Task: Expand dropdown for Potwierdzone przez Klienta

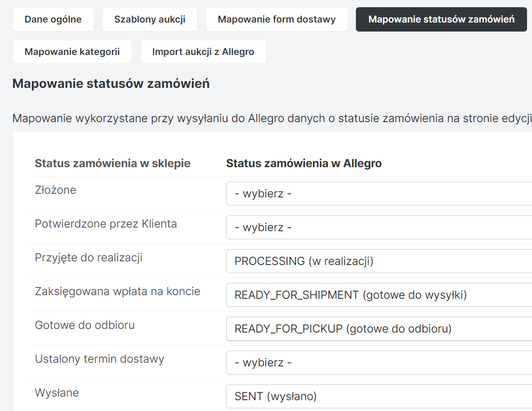Action: (x=378, y=228)
